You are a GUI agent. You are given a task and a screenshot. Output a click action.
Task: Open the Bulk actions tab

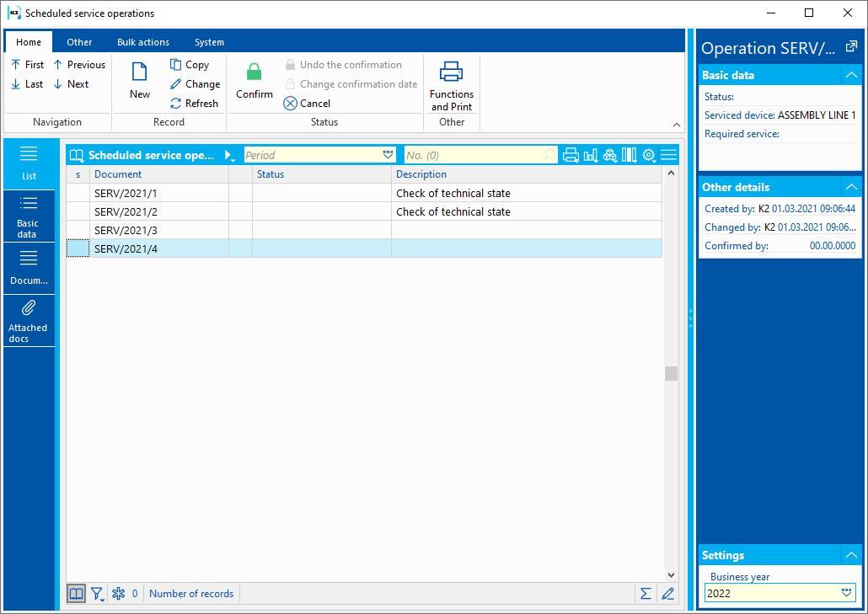click(x=142, y=42)
